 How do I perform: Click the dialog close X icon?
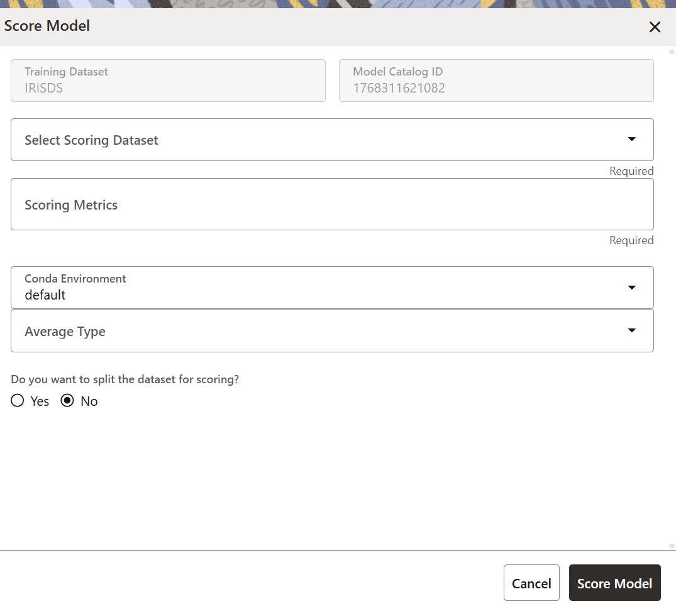655,27
